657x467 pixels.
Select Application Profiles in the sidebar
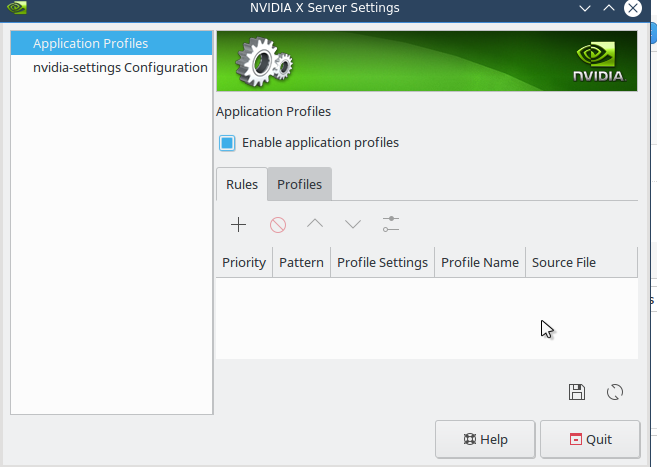tap(90, 43)
